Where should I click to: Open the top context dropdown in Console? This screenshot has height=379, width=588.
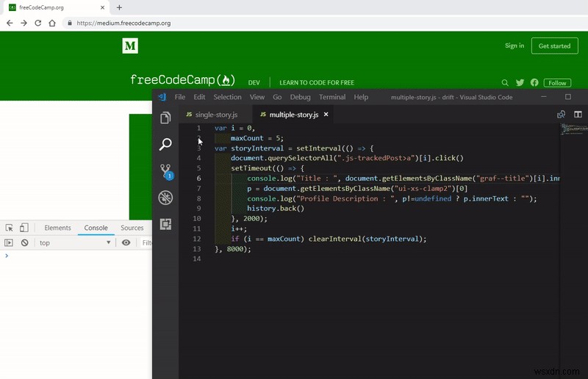[x=74, y=242]
